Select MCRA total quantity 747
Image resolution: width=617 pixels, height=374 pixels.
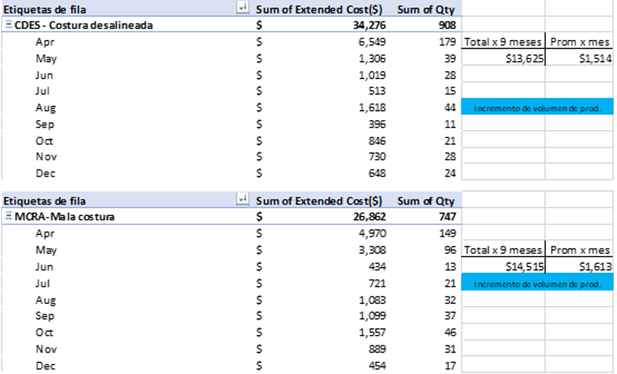click(447, 217)
